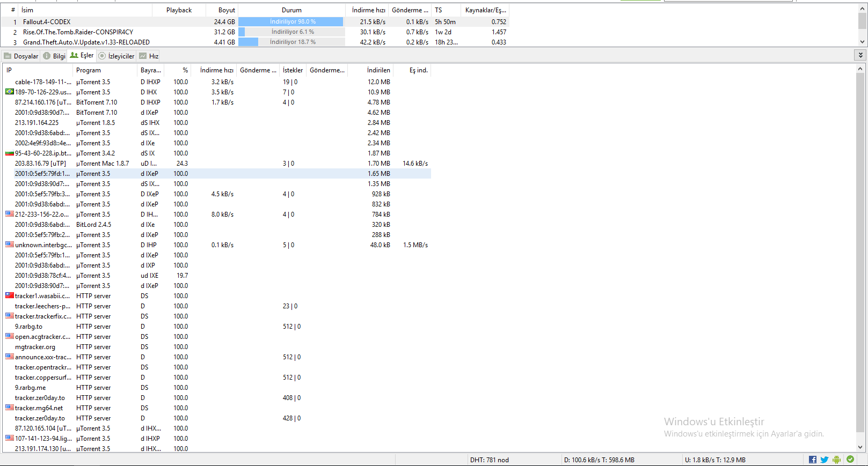868x466 pixels.
Task: Select the 9.rarbg.me HTTP server row
Action: pyautogui.click(x=217, y=388)
